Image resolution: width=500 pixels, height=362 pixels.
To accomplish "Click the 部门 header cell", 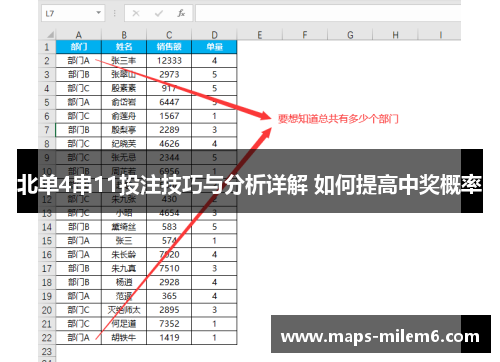I will click(x=79, y=47).
